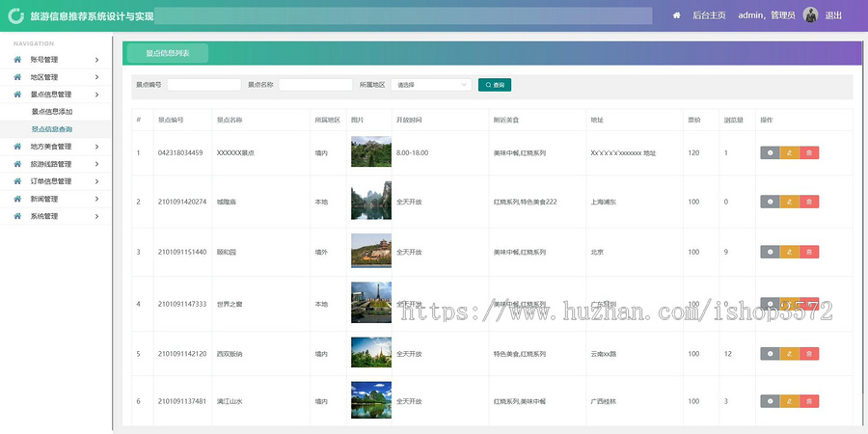Delete the 城隍庙 row
868x434 pixels.
(809, 202)
